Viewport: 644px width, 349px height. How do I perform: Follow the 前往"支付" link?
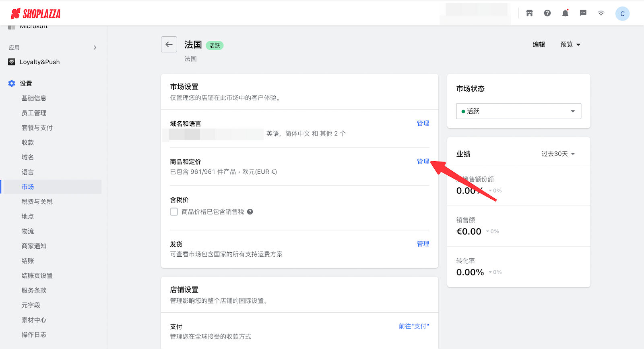[x=414, y=326]
